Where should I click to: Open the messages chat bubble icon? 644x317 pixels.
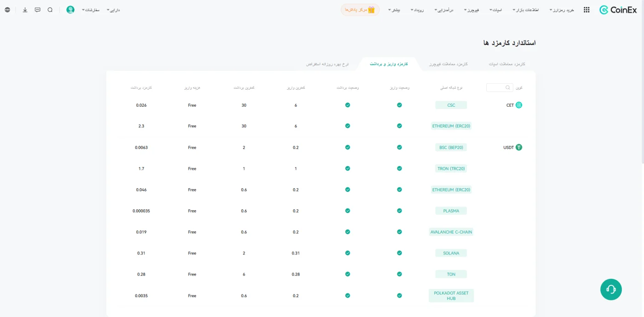click(x=38, y=10)
